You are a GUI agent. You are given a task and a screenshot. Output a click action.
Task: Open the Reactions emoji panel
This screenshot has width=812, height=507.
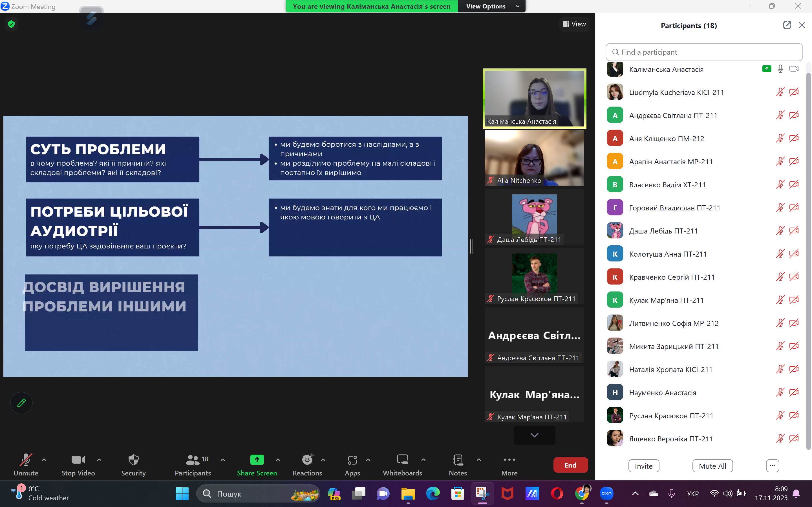(307, 464)
